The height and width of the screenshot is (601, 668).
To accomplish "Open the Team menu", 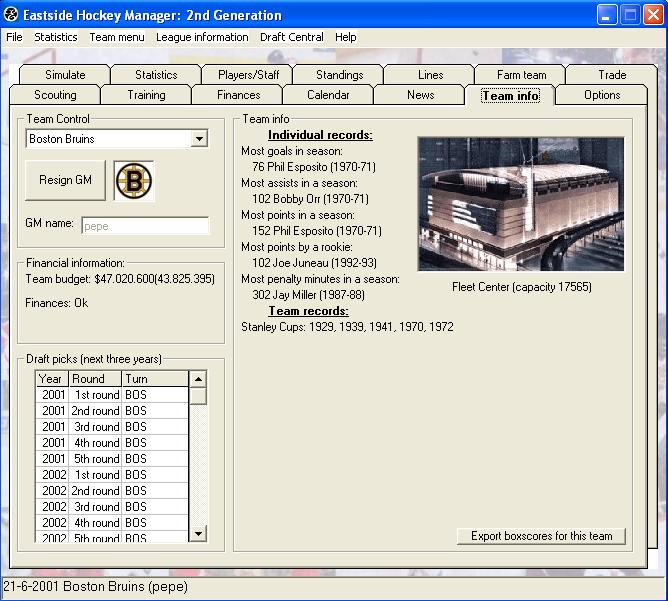I will [117, 37].
